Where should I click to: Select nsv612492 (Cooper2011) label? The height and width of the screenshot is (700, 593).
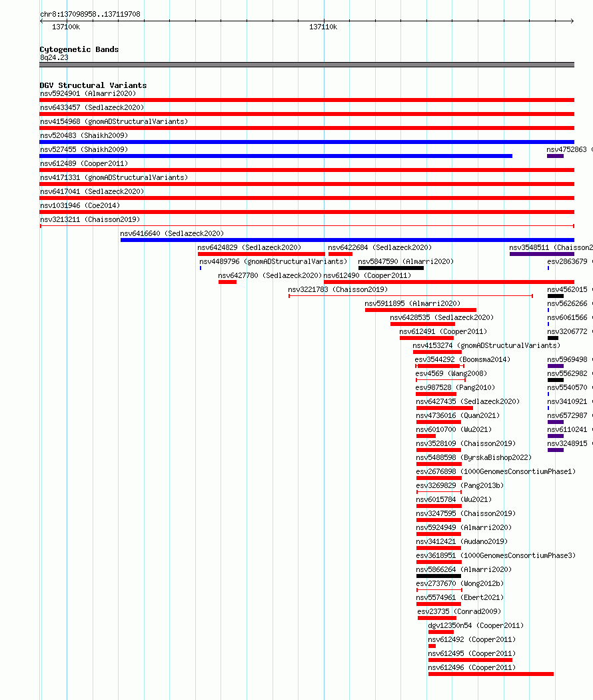pos(472,640)
